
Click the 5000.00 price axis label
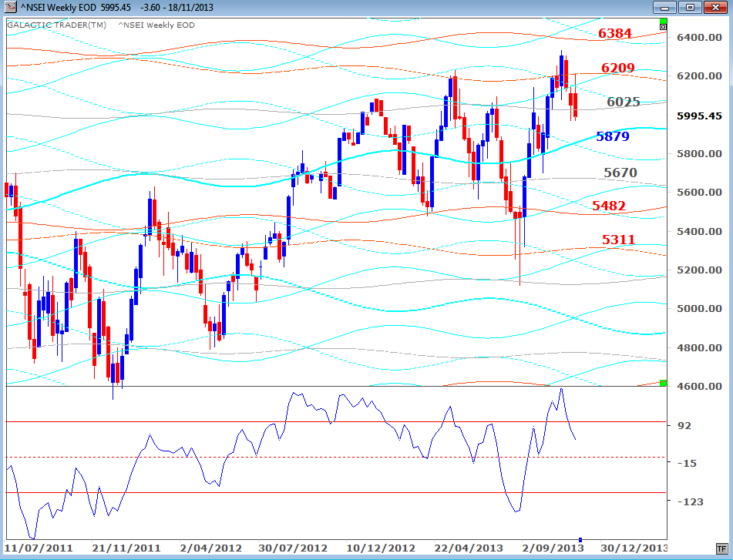699,309
